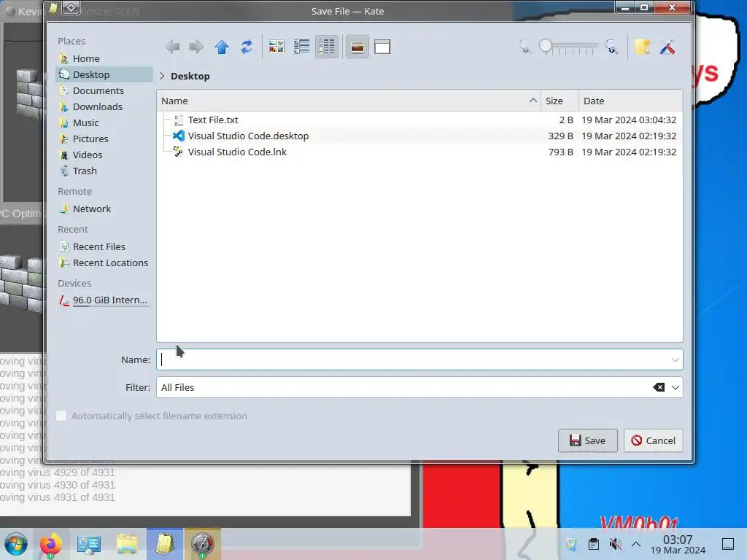Zoom in icon size with magnifier
This screenshot has height=560, width=747.
[612, 47]
